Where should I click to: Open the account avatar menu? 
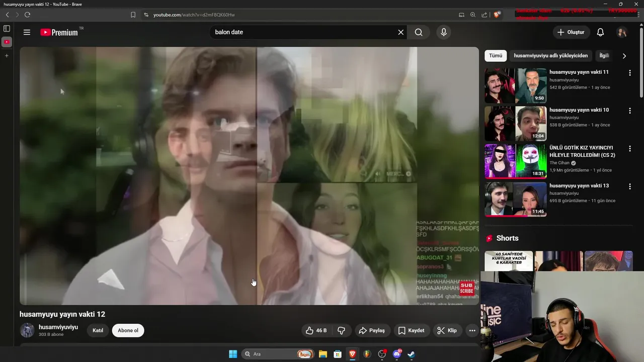(622, 32)
